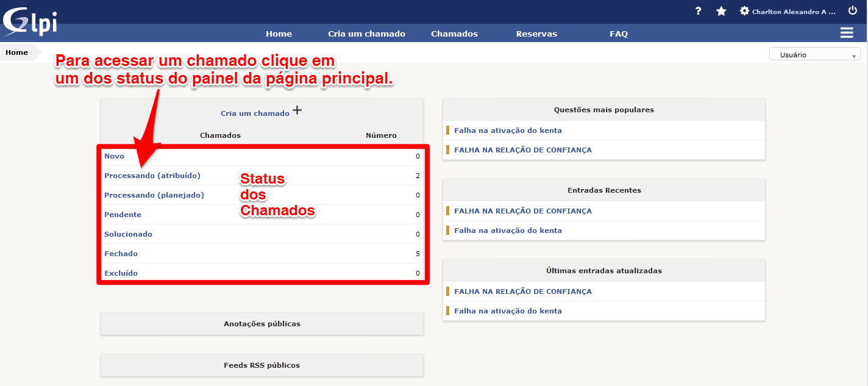Go to Reservas menu item
This screenshot has height=386, width=868.
[536, 34]
